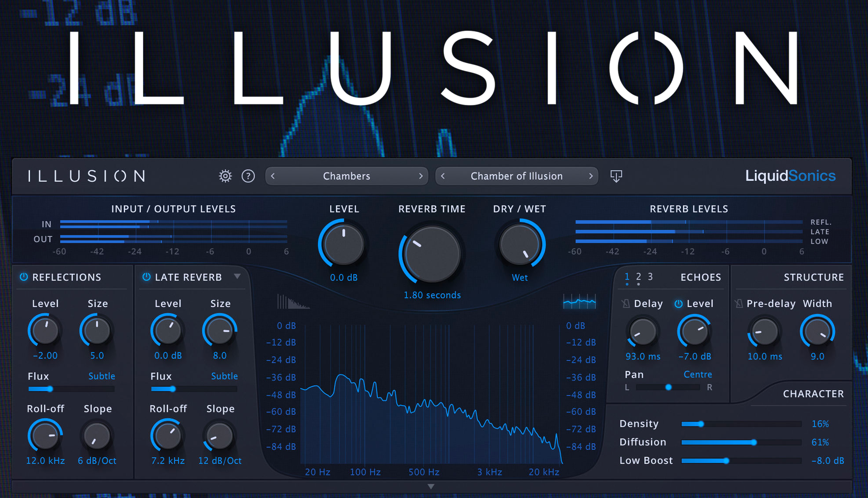Screen dimensions: 868x498
Task: Select Echoes tab 1
Action: click(627, 277)
